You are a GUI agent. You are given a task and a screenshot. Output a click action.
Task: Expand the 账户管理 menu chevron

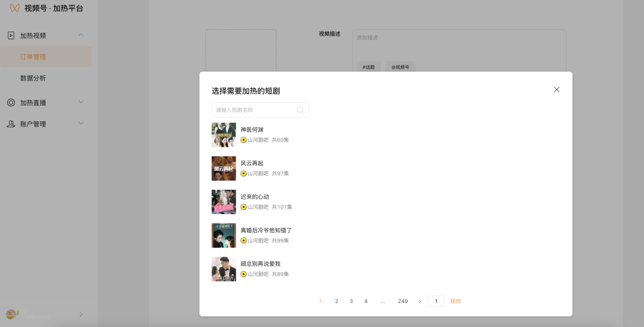coord(81,124)
